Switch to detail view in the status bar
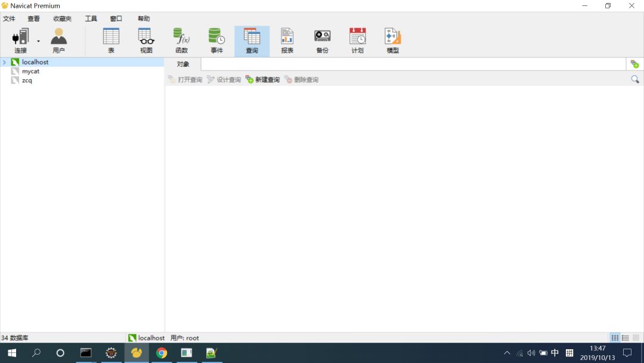644x363 pixels. (x=636, y=338)
